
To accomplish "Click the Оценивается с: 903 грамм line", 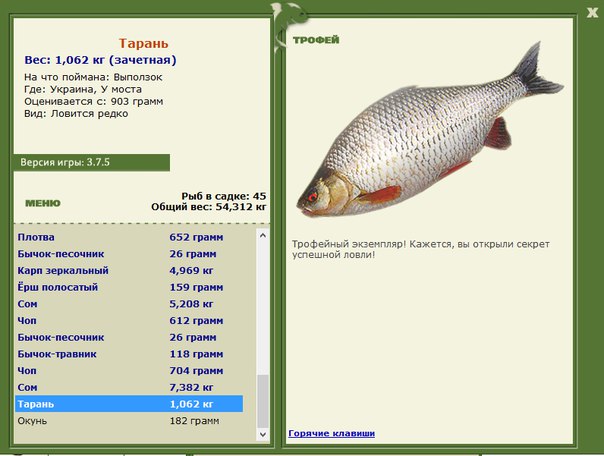I will (94, 102).
